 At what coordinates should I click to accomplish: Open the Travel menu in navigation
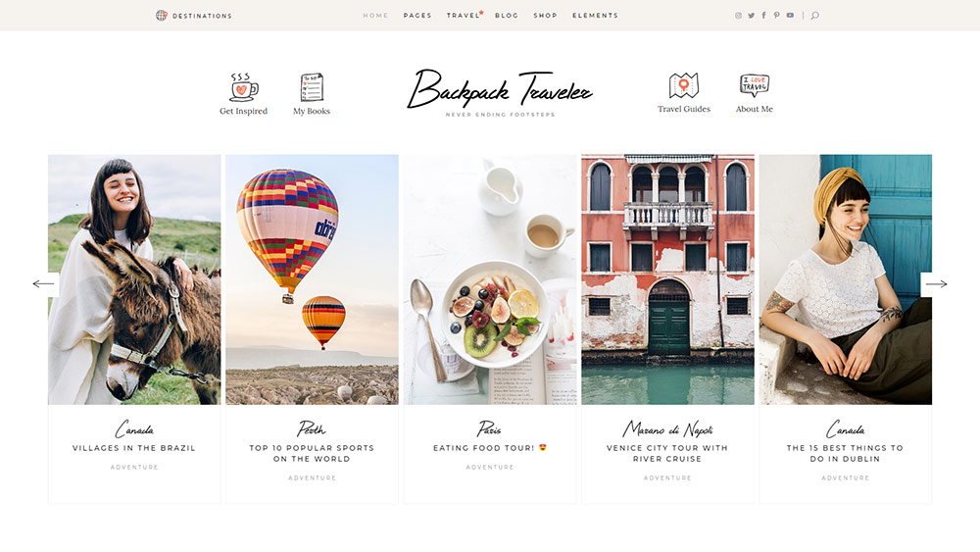tap(464, 16)
